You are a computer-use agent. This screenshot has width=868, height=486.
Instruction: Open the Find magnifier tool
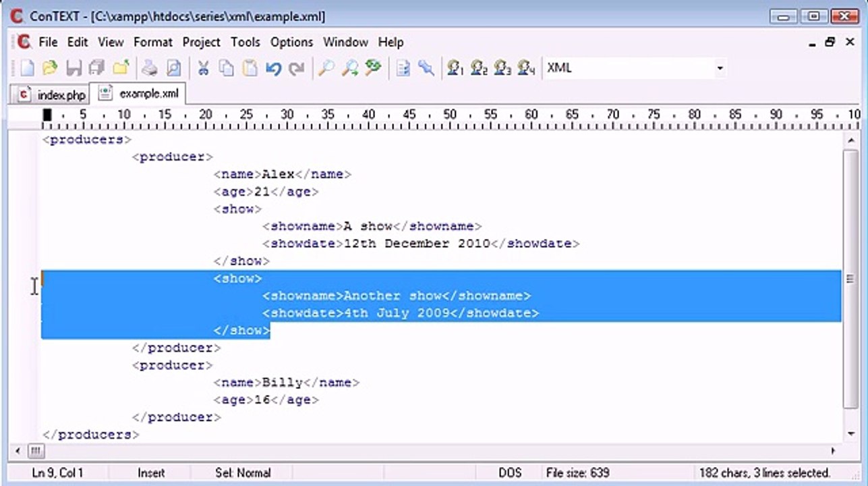tap(326, 67)
